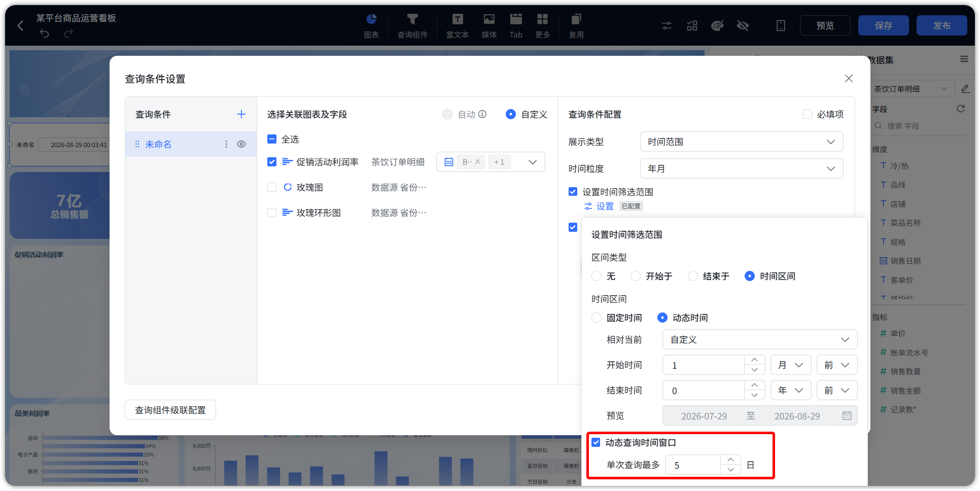The width and height of the screenshot is (980, 491).
Task: Add a Tab component from toolbar
Action: [x=516, y=25]
